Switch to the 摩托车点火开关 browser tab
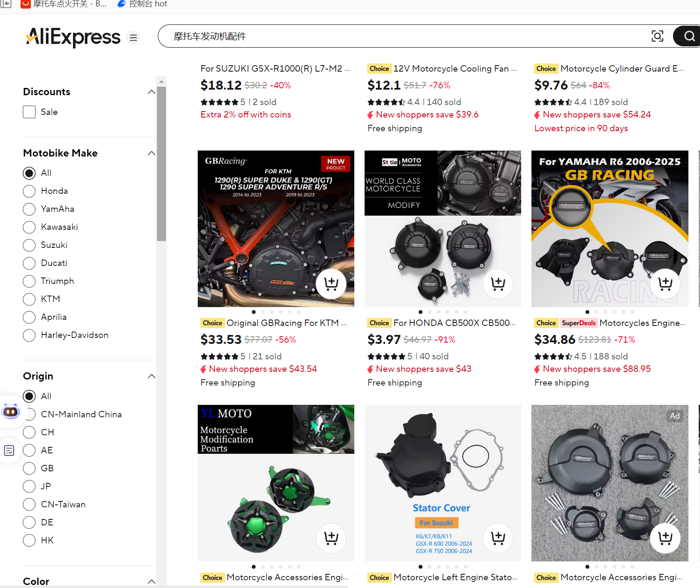The width and height of the screenshot is (700, 588). point(64,4)
